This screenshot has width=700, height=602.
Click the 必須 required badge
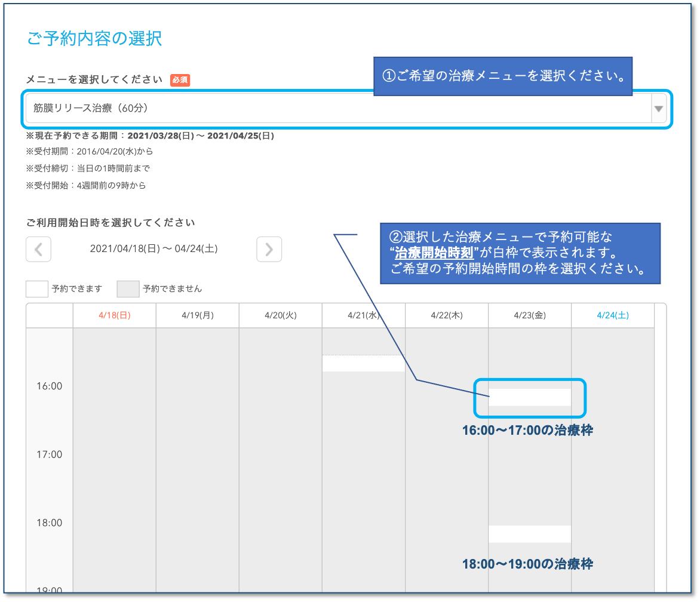tap(180, 80)
